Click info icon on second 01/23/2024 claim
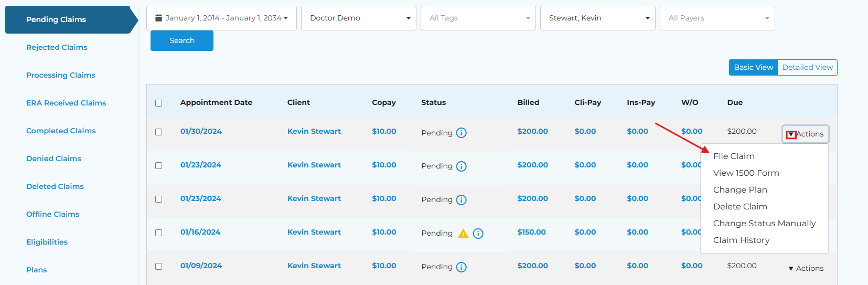Image resolution: width=868 pixels, height=285 pixels. (x=461, y=200)
